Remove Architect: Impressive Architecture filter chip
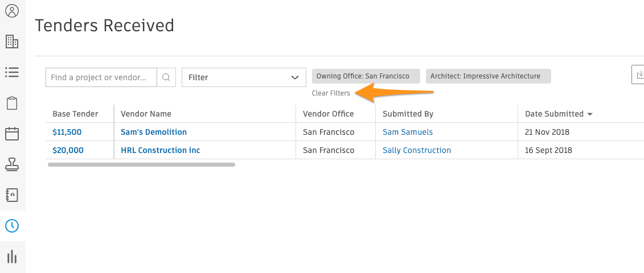 tap(489, 76)
